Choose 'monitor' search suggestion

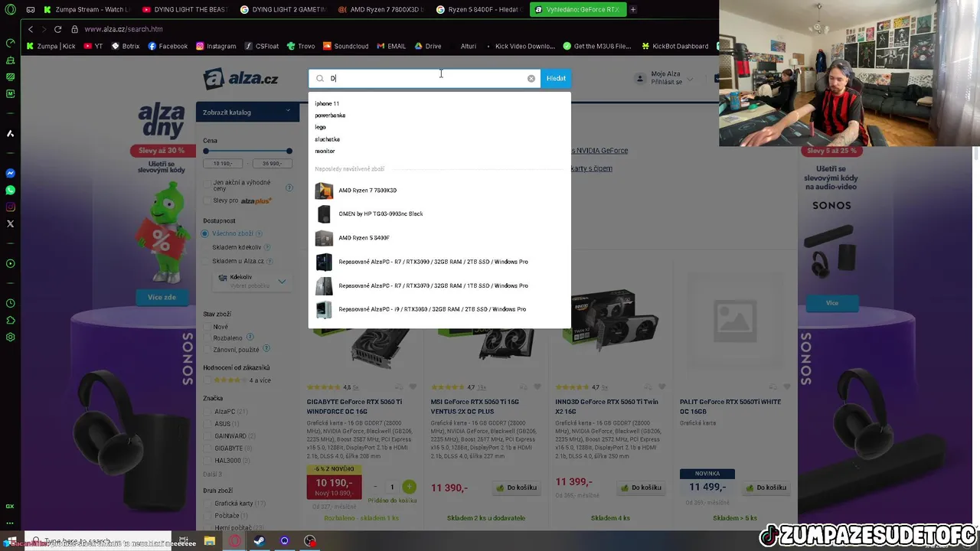tap(325, 151)
